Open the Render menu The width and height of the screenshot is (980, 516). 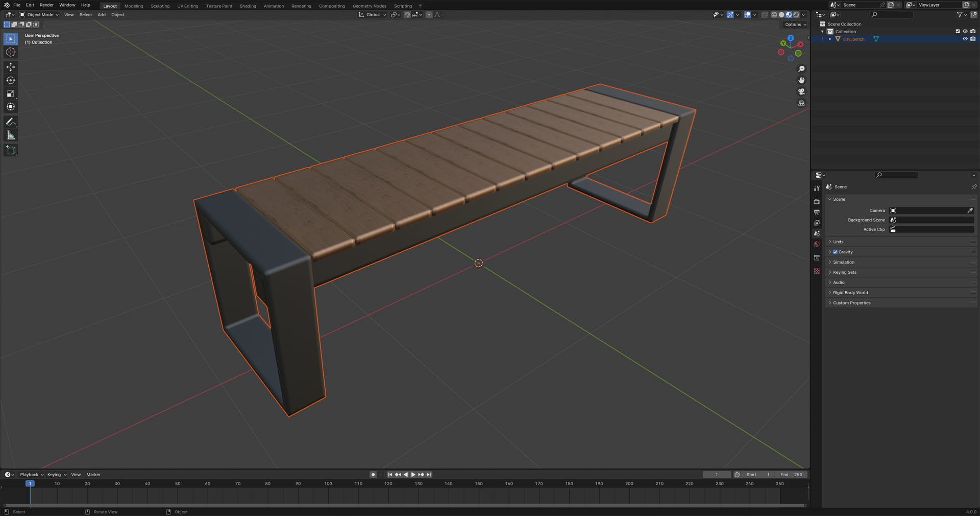pos(46,5)
